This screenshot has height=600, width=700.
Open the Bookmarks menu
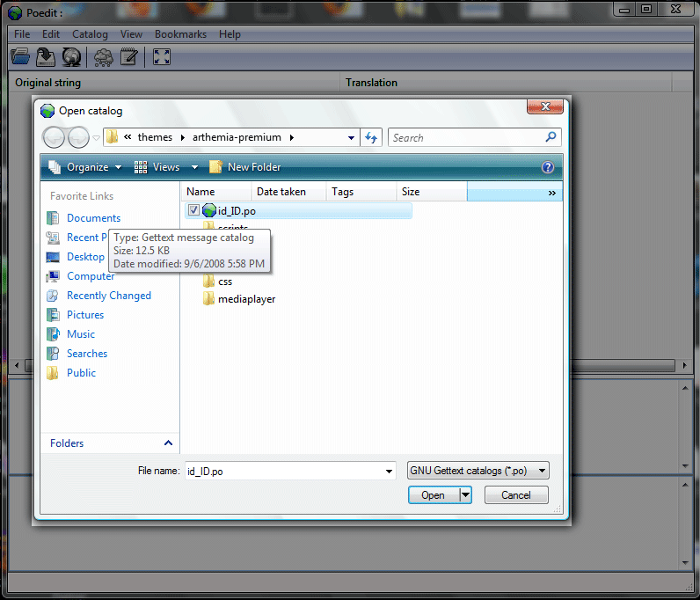coord(180,34)
